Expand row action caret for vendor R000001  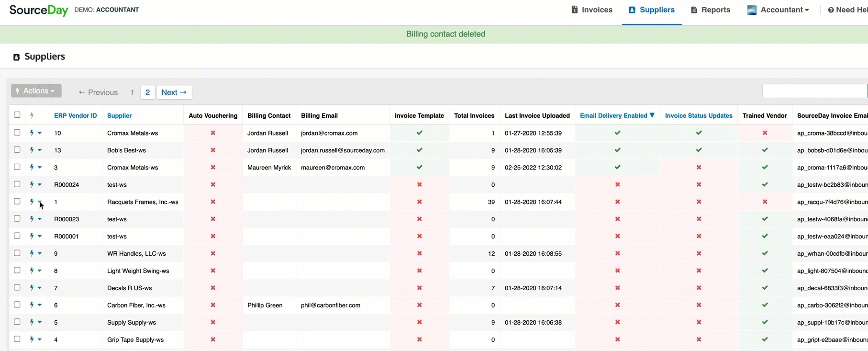click(x=40, y=237)
